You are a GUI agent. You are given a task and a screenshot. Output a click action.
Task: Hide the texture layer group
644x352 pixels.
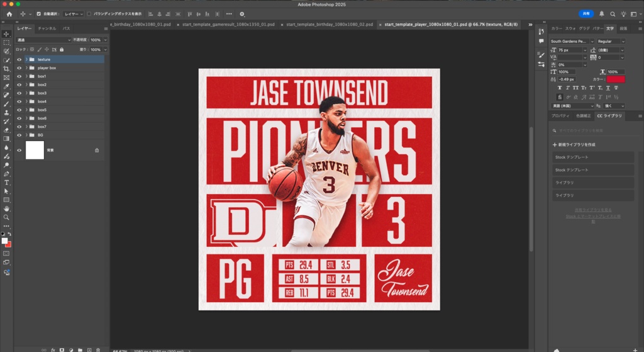(x=19, y=59)
